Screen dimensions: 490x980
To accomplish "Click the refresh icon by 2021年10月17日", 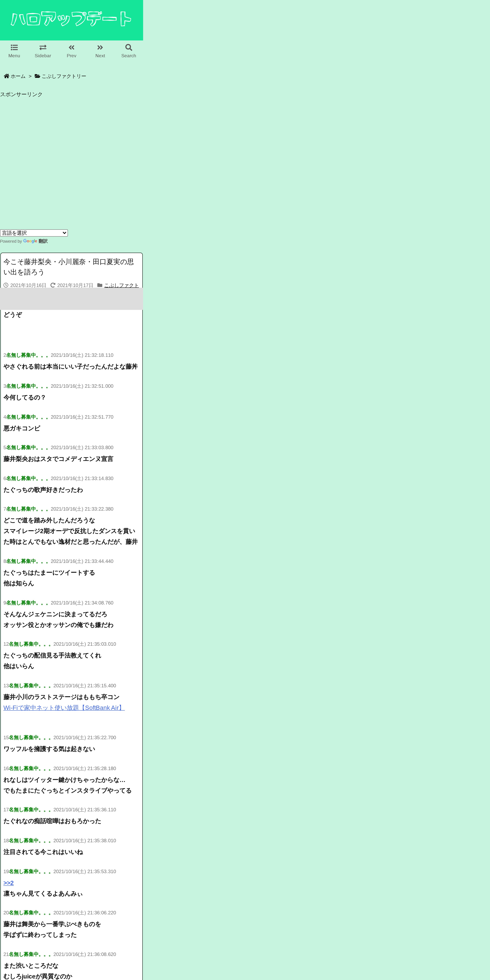I will click(x=53, y=285).
